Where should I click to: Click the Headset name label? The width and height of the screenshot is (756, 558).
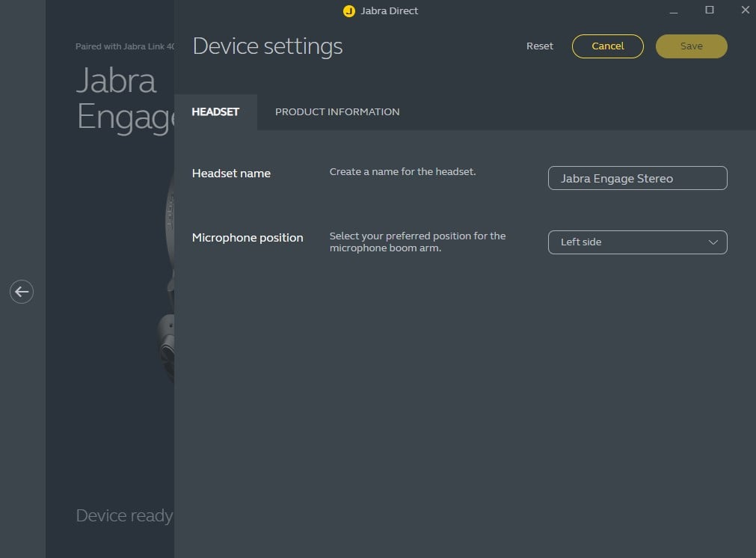(231, 174)
